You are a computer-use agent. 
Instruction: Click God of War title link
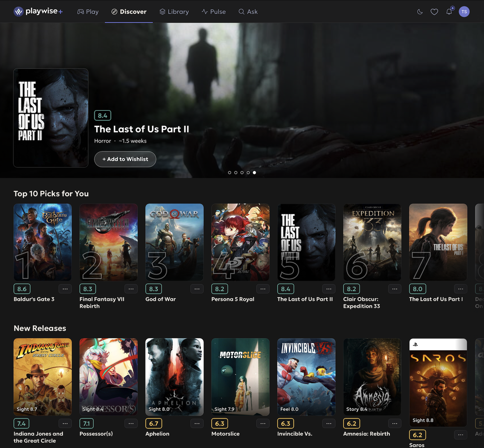161,299
